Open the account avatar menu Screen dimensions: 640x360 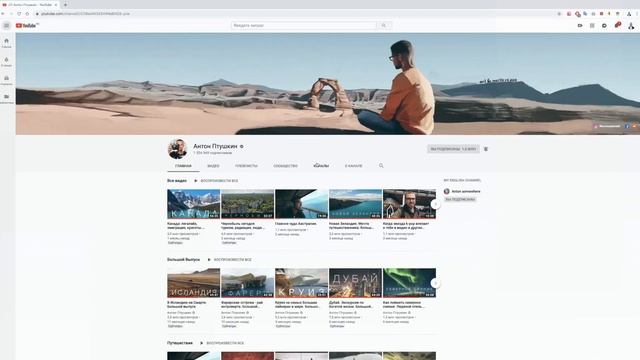[x=631, y=26]
